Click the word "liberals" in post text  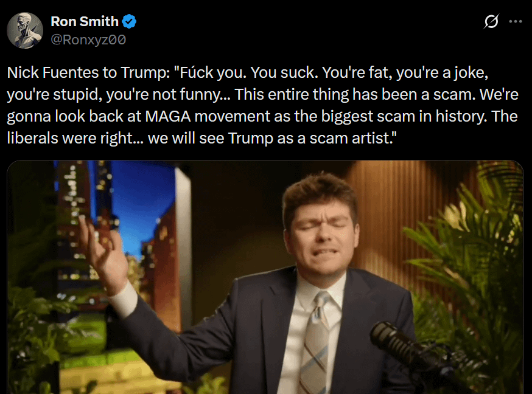coord(33,138)
